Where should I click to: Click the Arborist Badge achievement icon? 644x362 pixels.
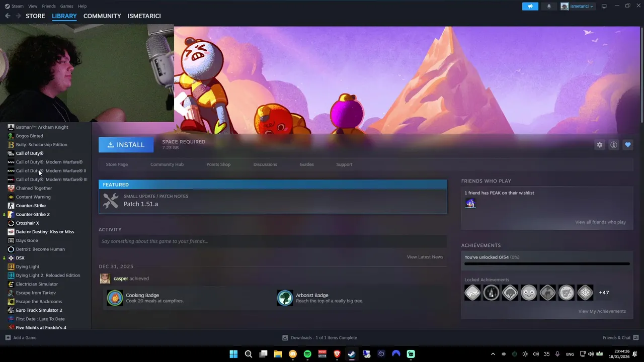285,298
